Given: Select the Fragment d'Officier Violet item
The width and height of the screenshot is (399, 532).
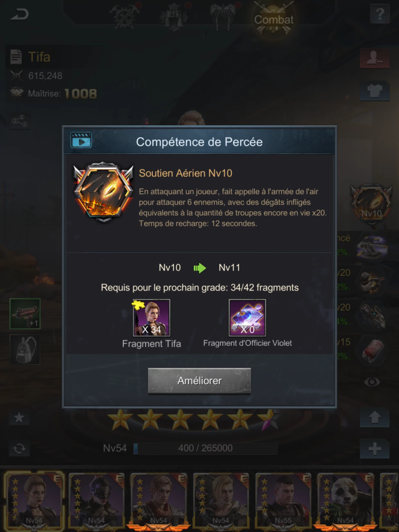Looking at the screenshot, I should click(247, 318).
